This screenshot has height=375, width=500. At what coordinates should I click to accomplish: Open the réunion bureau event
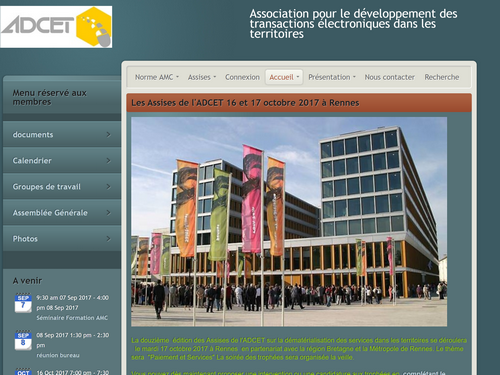click(58, 355)
